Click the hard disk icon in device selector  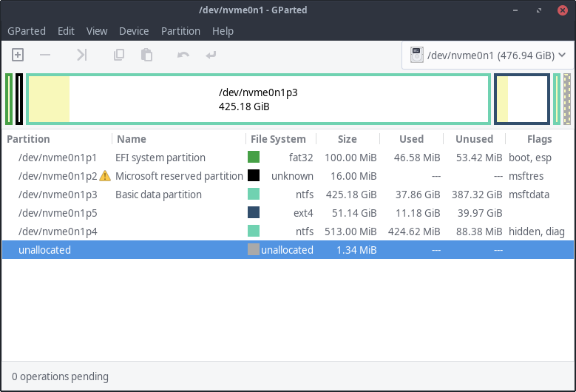417,55
